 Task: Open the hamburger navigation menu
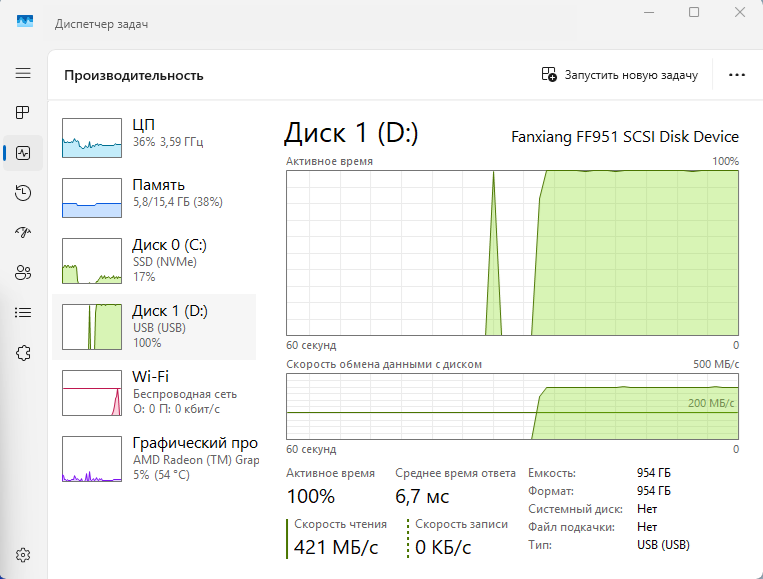[x=23, y=74]
